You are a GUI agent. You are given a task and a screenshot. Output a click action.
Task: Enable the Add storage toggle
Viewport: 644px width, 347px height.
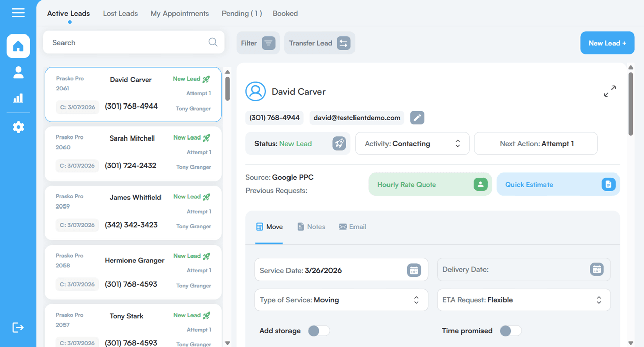click(319, 330)
